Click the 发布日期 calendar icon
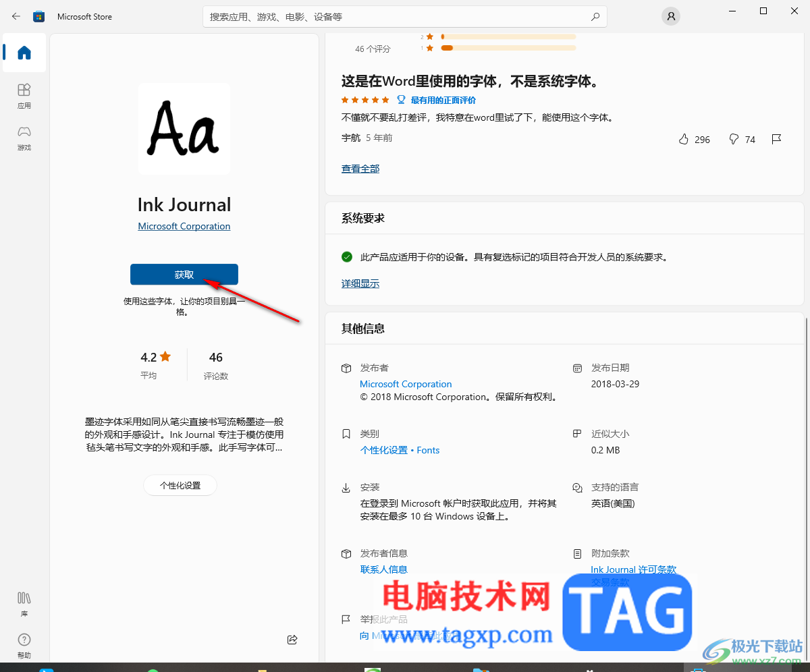810x672 pixels. tap(577, 368)
